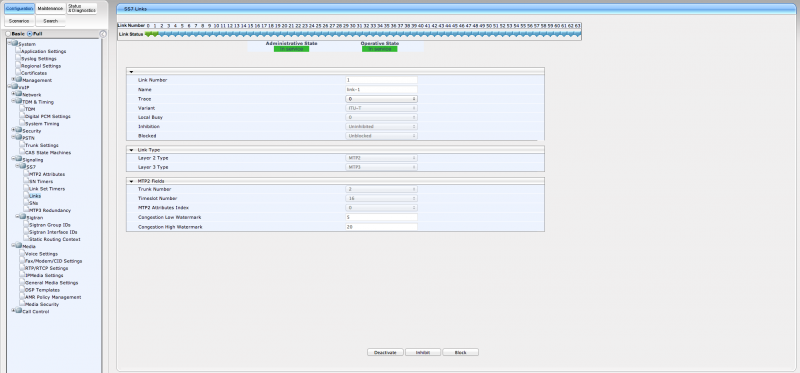Click link status icon for link 1
Viewport: 800px width, 373px height.
155,34
